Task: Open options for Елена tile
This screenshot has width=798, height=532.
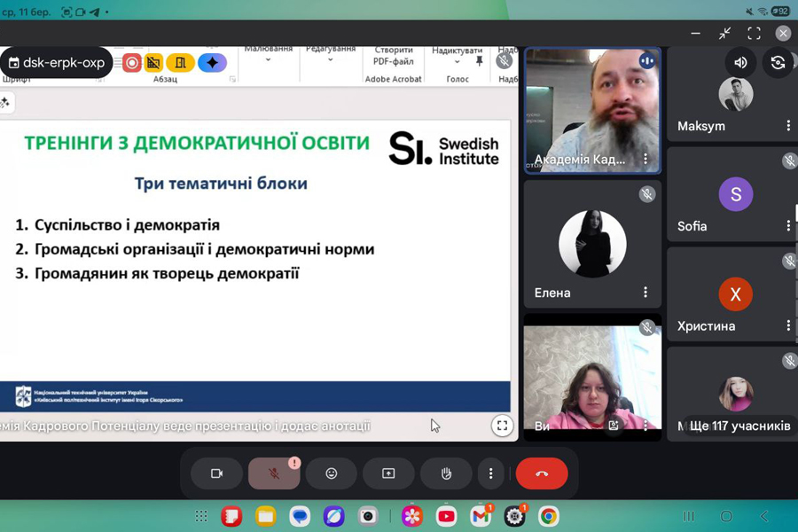Action: pos(645,293)
